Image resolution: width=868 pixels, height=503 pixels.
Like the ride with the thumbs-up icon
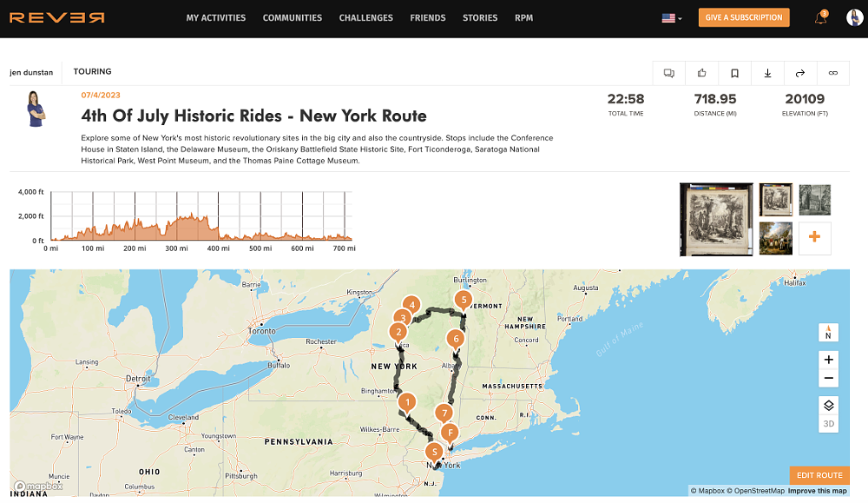(701, 73)
